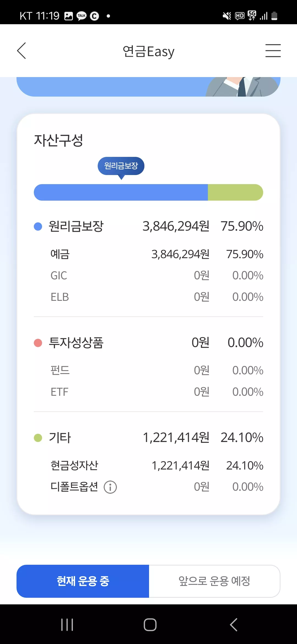Switch to 앞으로 운용 예정 tab
The image size is (297, 644).
215,581
